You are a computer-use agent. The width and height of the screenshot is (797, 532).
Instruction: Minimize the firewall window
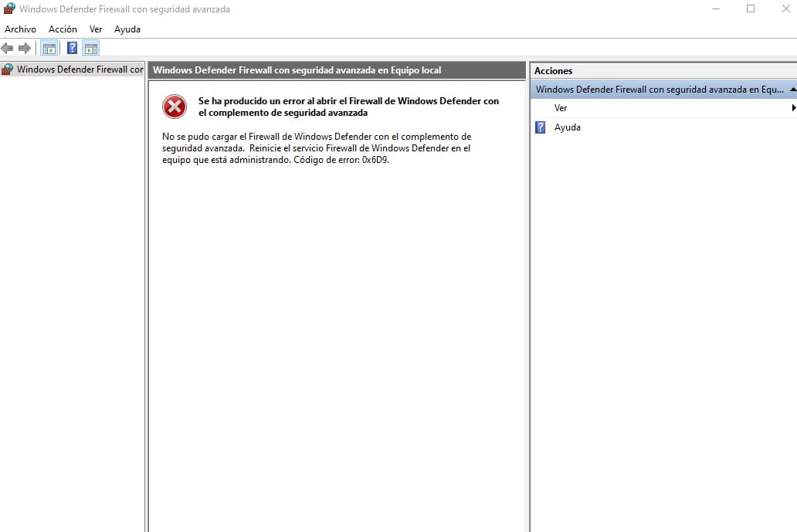[x=716, y=8]
